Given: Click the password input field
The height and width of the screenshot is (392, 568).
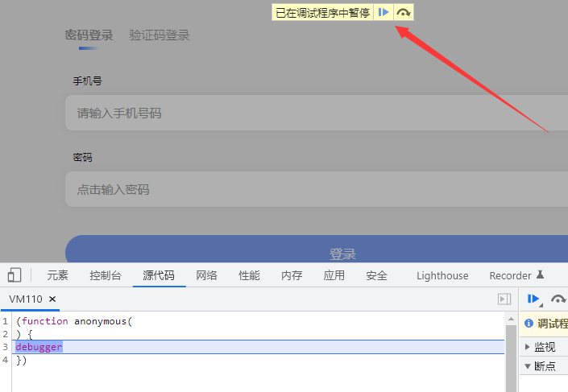Looking at the screenshot, I should [x=317, y=189].
